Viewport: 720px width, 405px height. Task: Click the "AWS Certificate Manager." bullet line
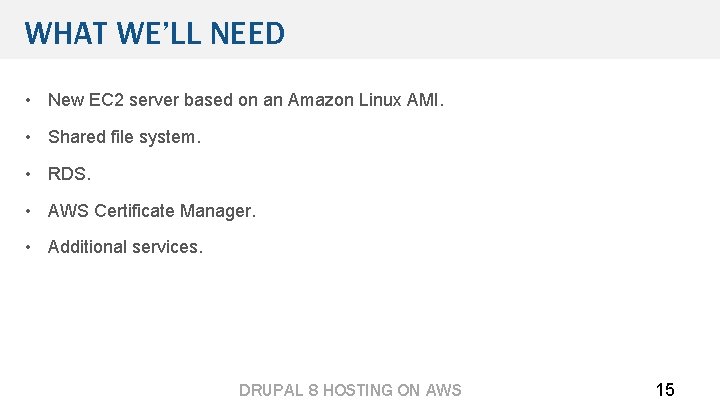(x=152, y=211)
